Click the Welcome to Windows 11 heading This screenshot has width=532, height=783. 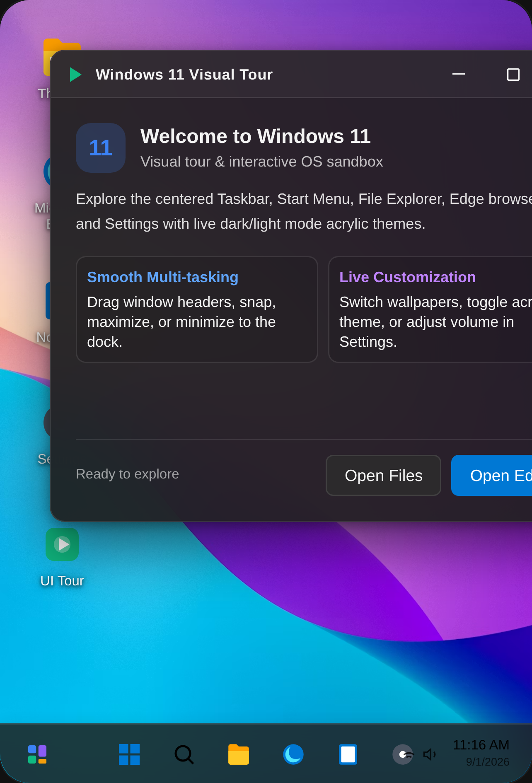[x=256, y=136]
